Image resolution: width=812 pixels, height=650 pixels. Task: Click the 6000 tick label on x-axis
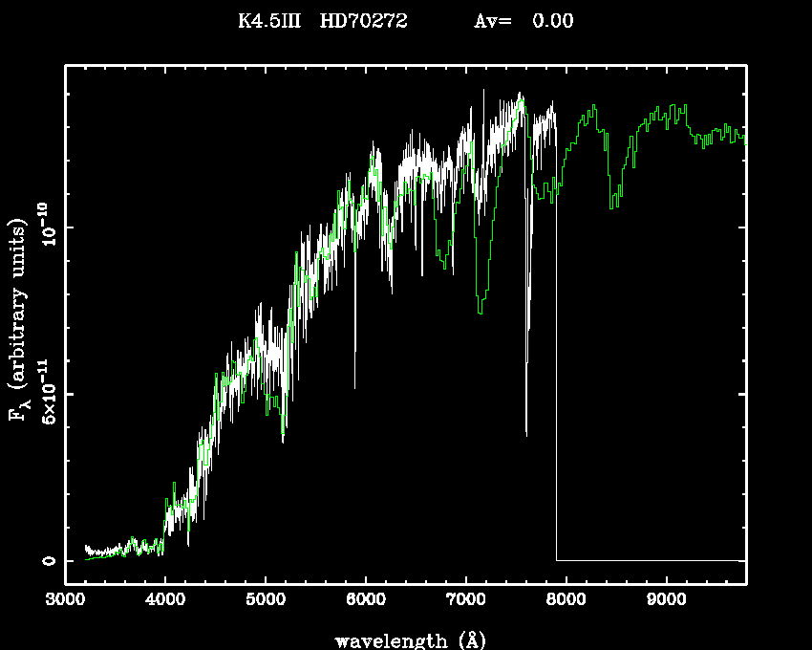coord(365,599)
